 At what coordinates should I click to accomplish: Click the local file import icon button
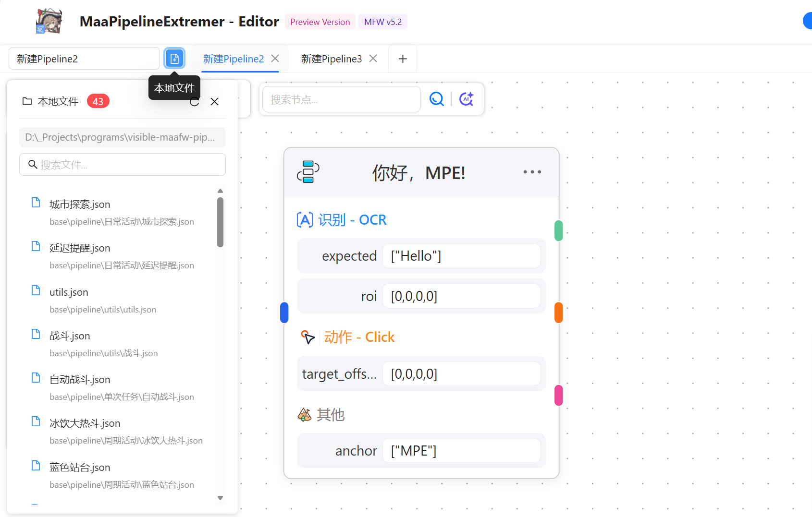[174, 59]
